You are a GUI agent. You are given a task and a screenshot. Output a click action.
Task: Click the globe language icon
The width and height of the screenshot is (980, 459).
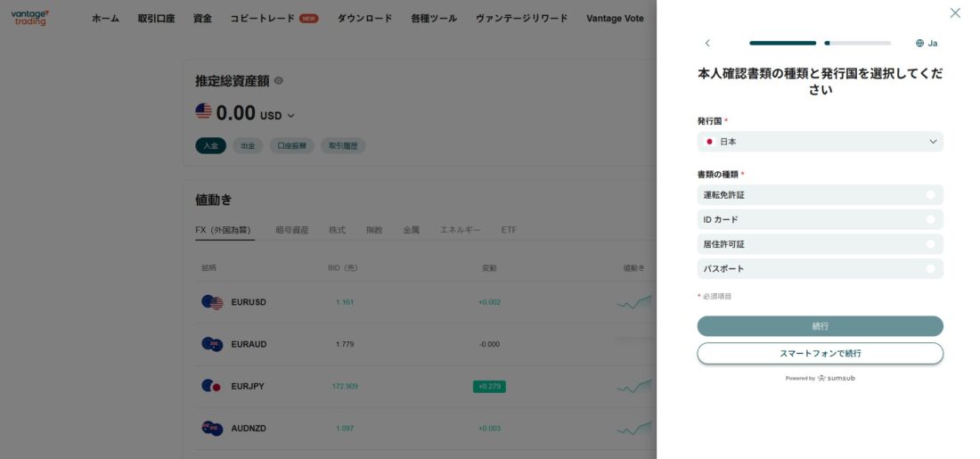coord(919,43)
